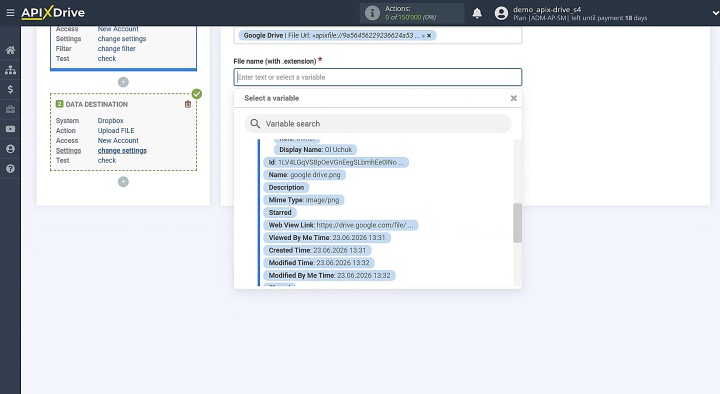Add step below Data Destination
The height and width of the screenshot is (394, 720).
(123, 182)
